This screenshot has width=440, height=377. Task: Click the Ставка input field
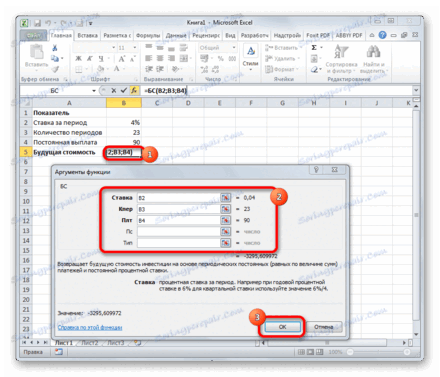[178, 198]
